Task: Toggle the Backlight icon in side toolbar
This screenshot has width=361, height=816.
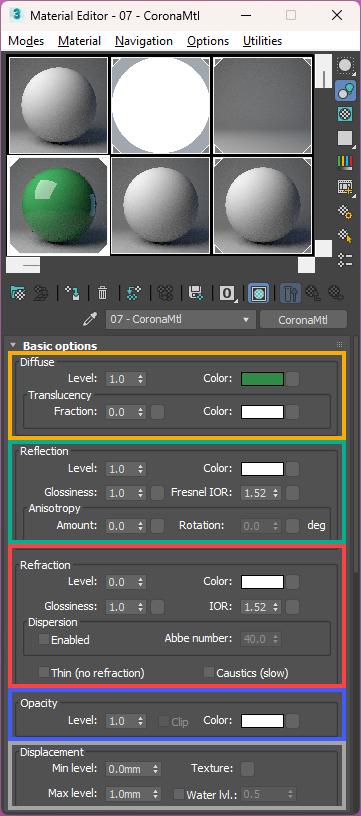Action: click(x=345, y=91)
